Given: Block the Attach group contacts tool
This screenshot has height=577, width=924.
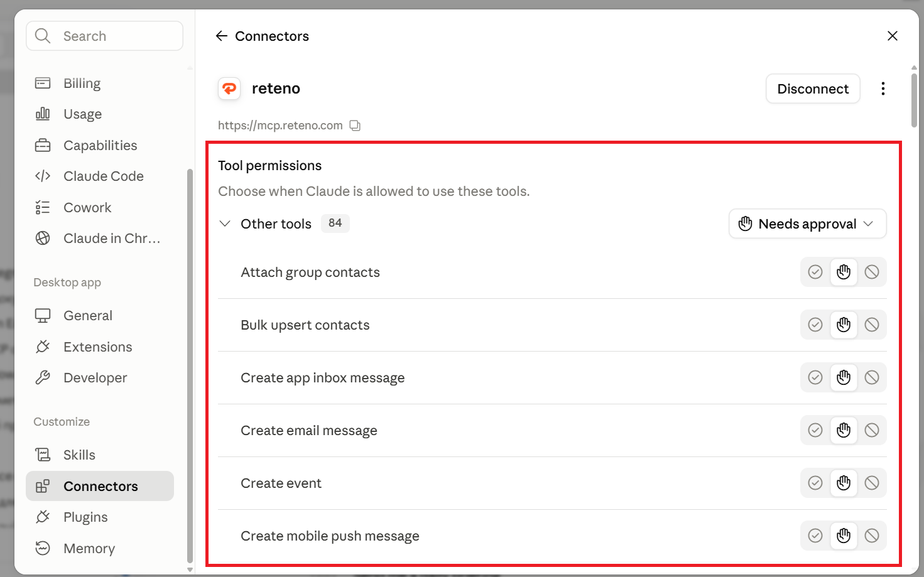Looking at the screenshot, I should click(872, 272).
